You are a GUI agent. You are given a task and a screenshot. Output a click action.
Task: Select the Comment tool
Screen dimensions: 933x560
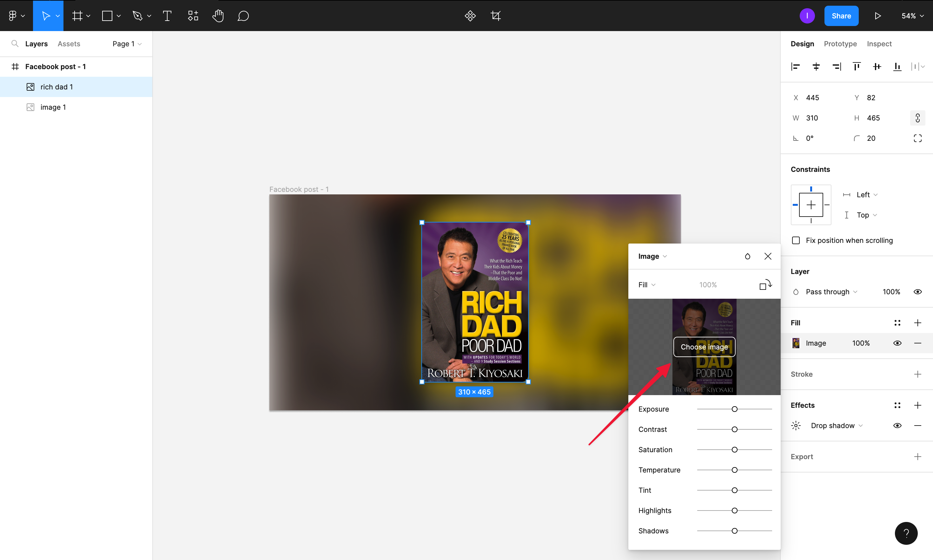click(x=243, y=16)
